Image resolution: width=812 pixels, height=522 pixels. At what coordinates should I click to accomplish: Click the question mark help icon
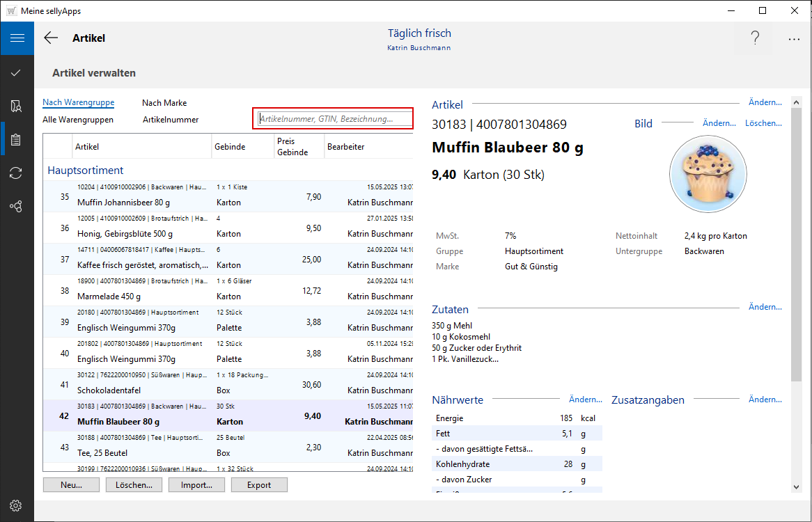click(x=755, y=39)
